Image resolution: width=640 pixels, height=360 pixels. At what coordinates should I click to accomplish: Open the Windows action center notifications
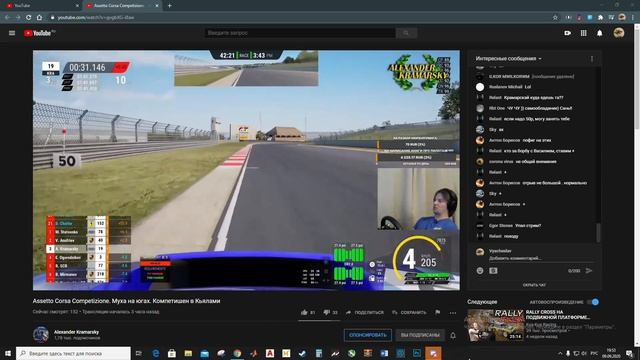coord(629,353)
